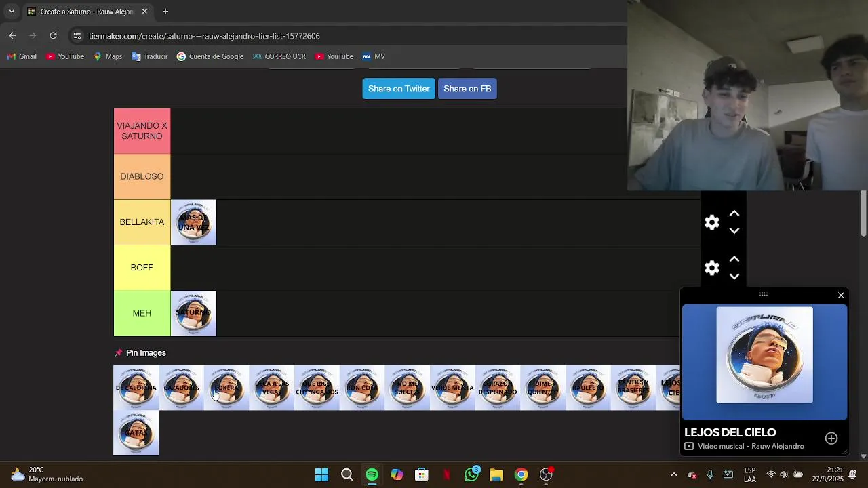
Task: Move BELLAKITA row up with arrow
Action: [x=734, y=213]
